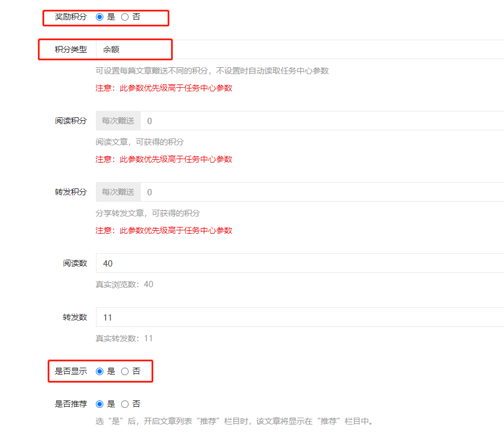Screen dimensions: 504x432
Task: Click the 是否推荐 label
Action: point(71,404)
